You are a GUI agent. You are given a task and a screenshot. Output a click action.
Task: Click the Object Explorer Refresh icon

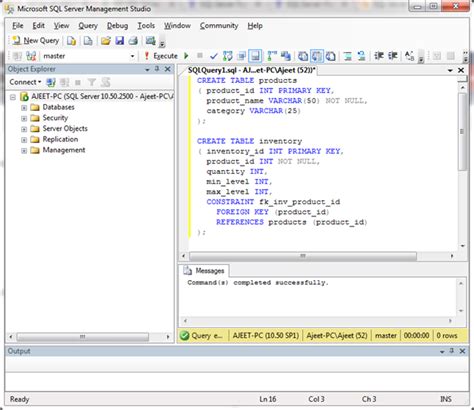click(x=106, y=82)
